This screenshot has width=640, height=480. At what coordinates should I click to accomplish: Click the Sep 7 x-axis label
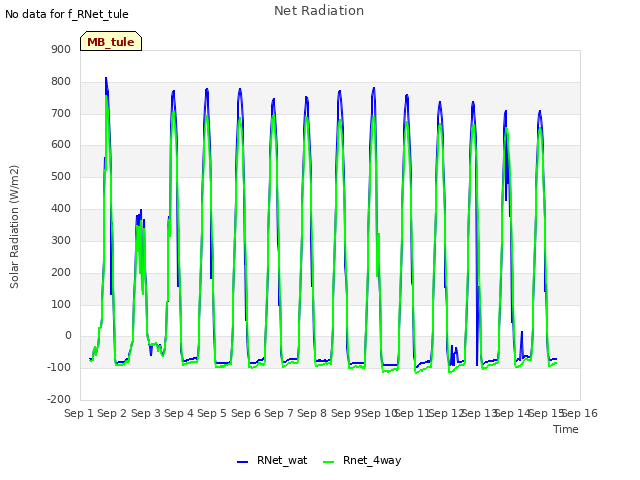click(279, 413)
